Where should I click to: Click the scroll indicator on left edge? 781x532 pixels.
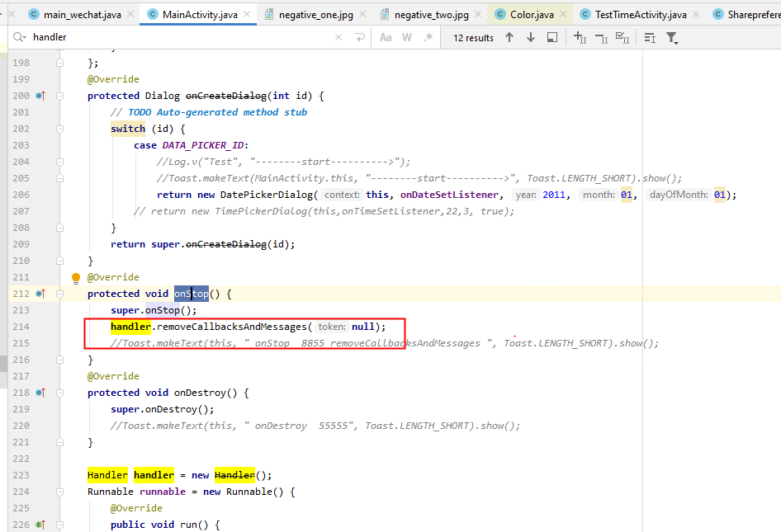[3, 363]
